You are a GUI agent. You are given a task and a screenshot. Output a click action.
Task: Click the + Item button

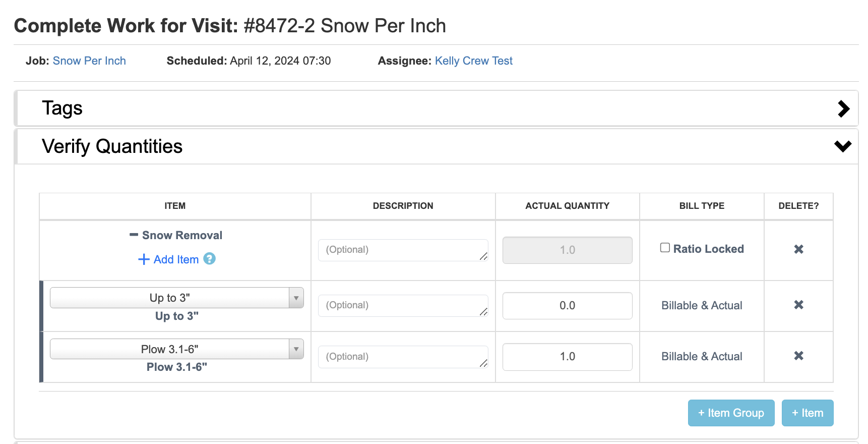[807, 413]
